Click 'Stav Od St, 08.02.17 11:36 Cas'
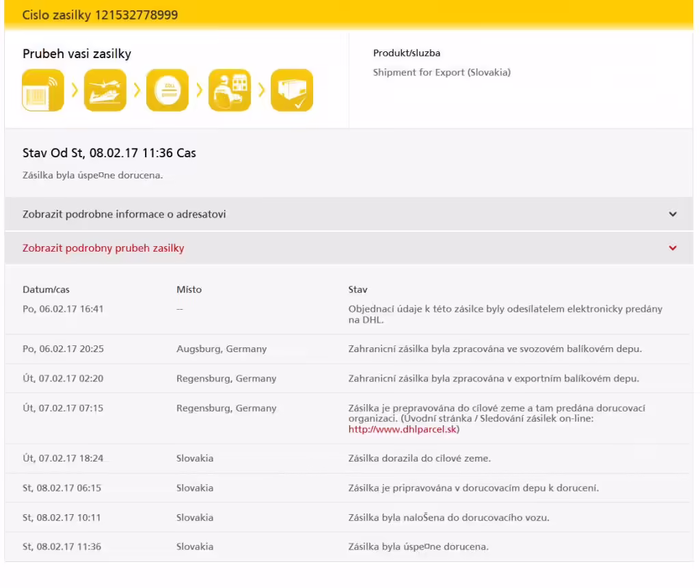This screenshot has height=588, width=700. tap(109, 153)
